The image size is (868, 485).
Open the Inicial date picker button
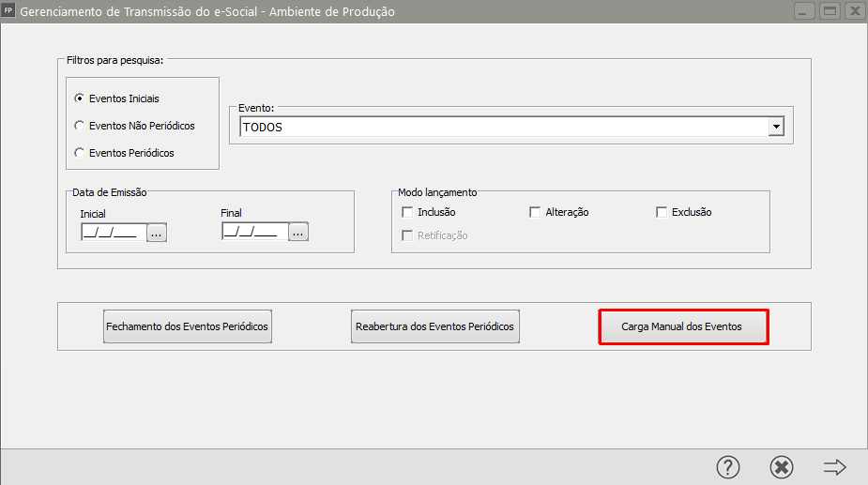(157, 232)
